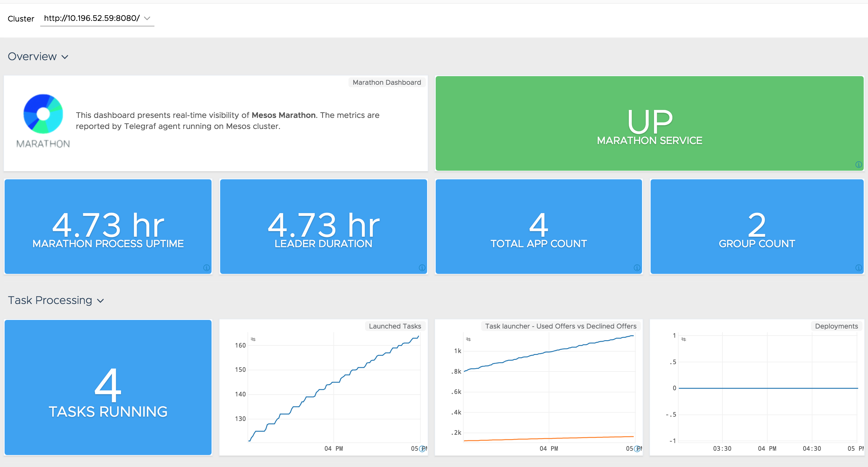Select the Marathon Dashboard title label
Image resolution: width=868 pixels, height=467 pixels.
[x=387, y=83]
